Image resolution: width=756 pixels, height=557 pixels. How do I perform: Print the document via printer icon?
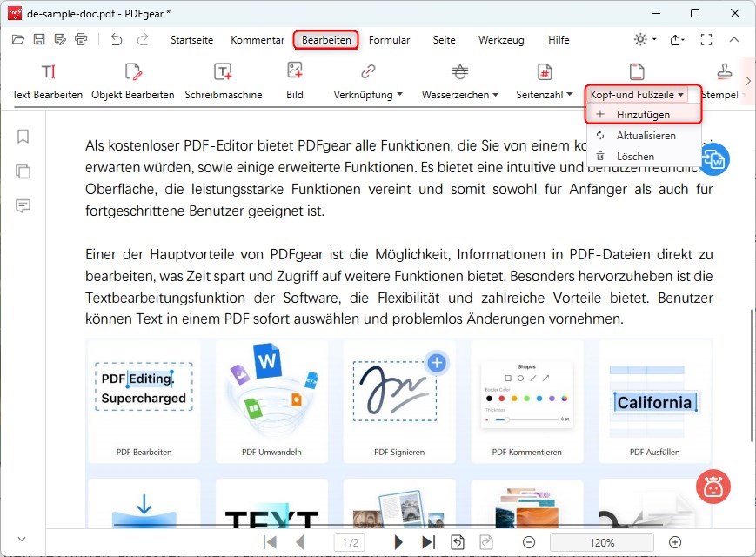(x=81, y=39)
